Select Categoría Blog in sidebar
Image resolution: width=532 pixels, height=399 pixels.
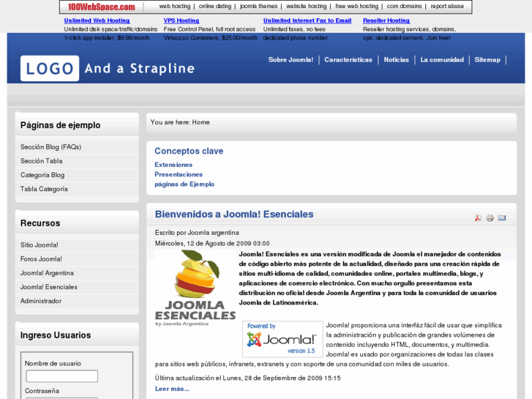(x=42, y=175)
